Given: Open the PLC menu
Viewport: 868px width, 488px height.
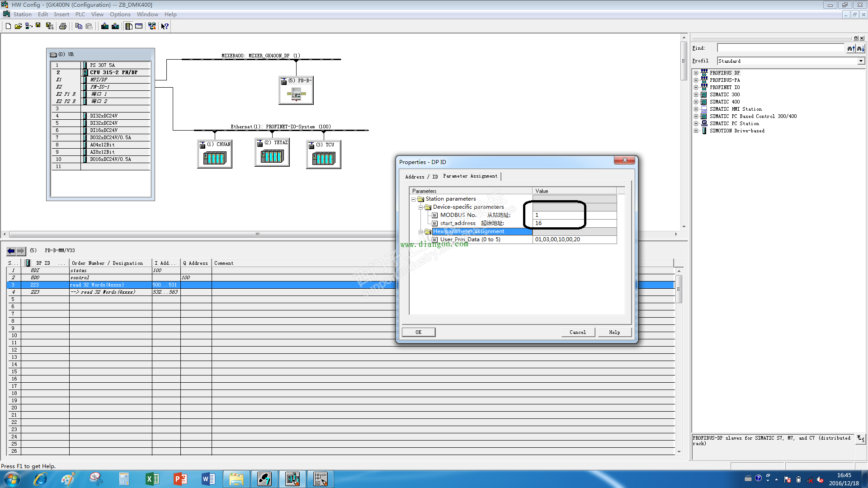Looking at the screenshot, I should (x=80, y=14).
